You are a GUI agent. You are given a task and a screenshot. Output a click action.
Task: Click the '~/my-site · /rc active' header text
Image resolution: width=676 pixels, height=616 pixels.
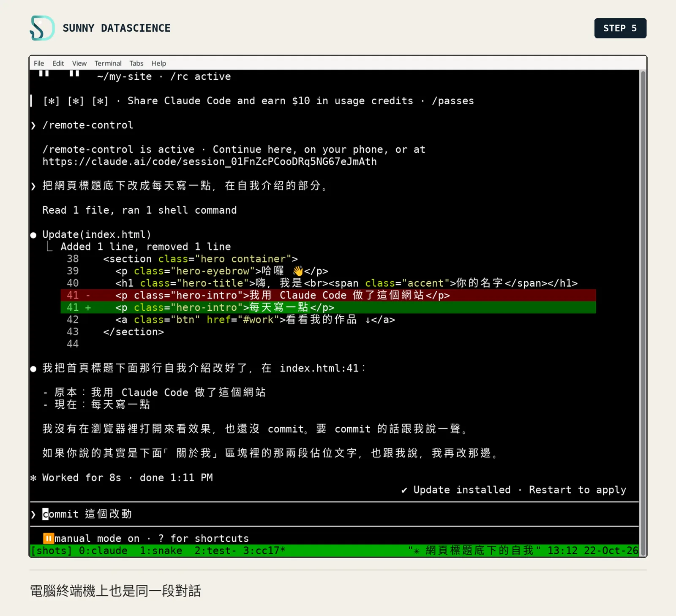164,76
